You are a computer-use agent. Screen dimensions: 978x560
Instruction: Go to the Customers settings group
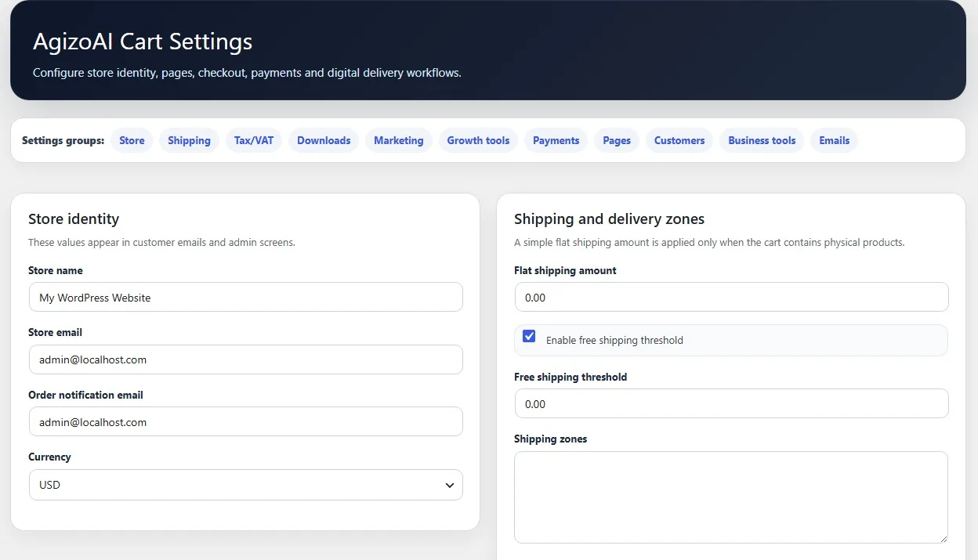(x=679, y=140)
